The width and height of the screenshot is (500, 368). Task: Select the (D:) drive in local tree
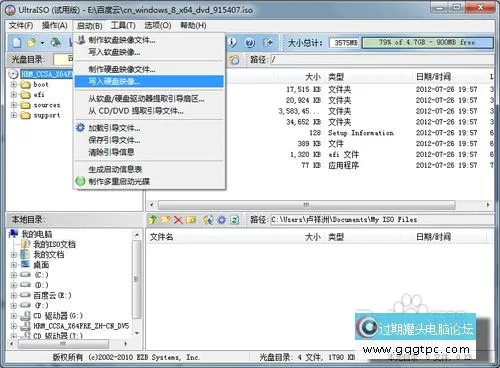[x=41, y=285]
